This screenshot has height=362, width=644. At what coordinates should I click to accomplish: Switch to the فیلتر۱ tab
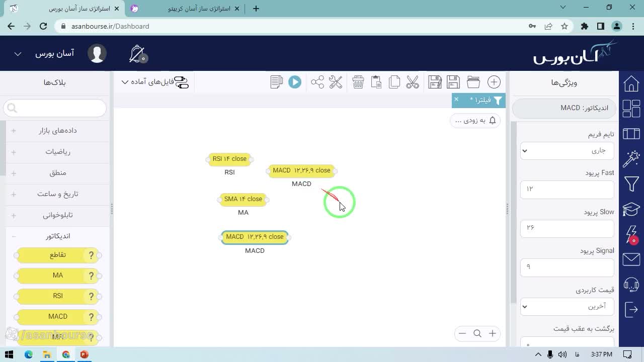pyautogui.click(x=480, y=100)
